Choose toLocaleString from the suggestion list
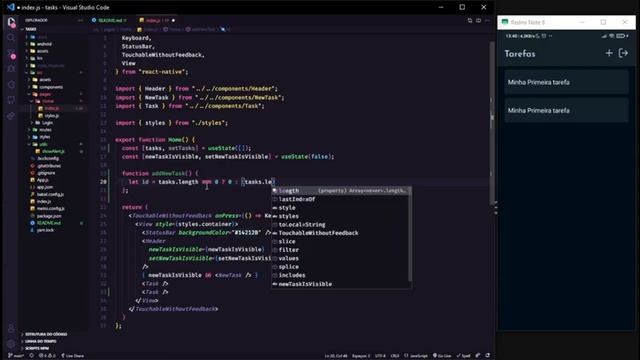 [x=341, y=224]
